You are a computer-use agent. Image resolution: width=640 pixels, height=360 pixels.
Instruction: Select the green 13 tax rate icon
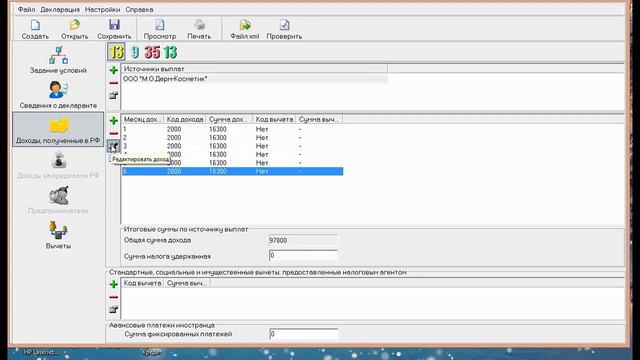click(x=170, y=52)
